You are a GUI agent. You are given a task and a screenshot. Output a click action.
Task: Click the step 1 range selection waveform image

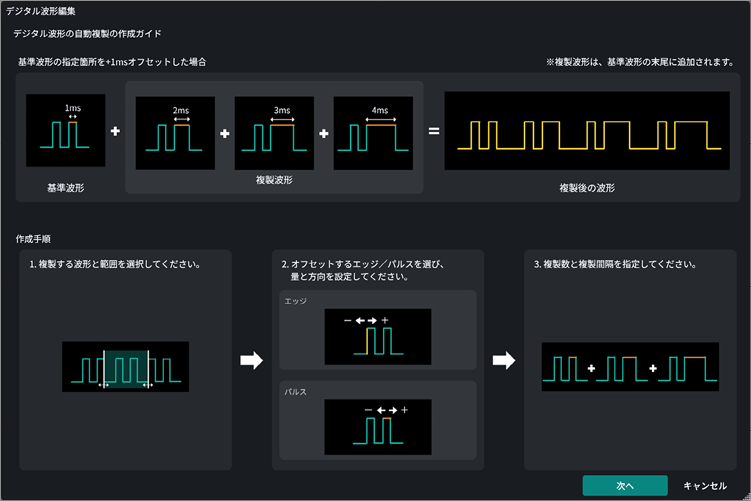tap(125, 366)
